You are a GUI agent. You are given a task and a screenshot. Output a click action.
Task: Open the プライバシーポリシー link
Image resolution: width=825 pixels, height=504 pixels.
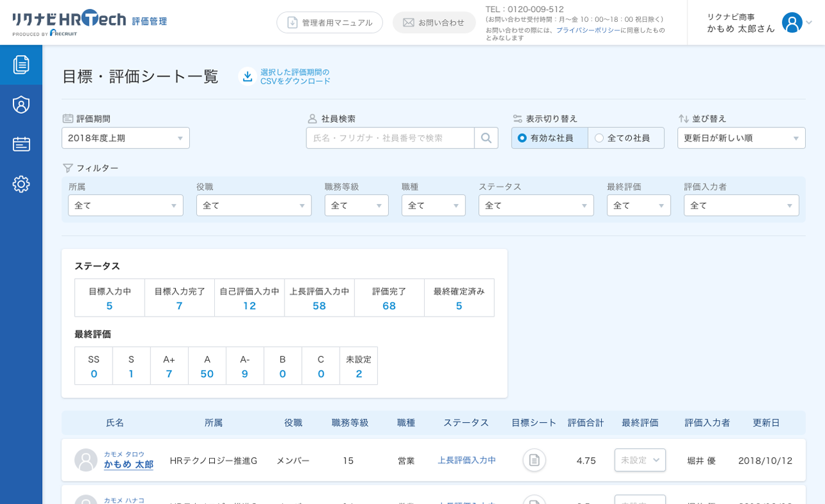588,30
